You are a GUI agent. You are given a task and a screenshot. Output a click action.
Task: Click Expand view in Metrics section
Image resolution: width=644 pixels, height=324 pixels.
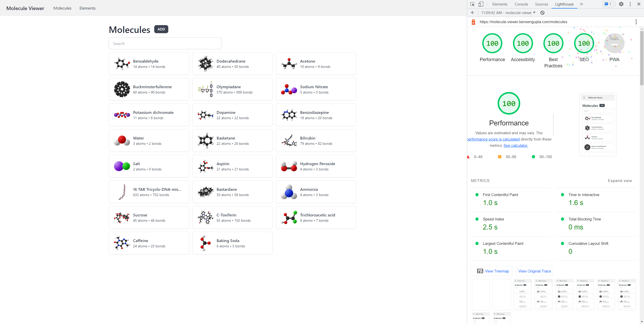click(x=620, y=181)
